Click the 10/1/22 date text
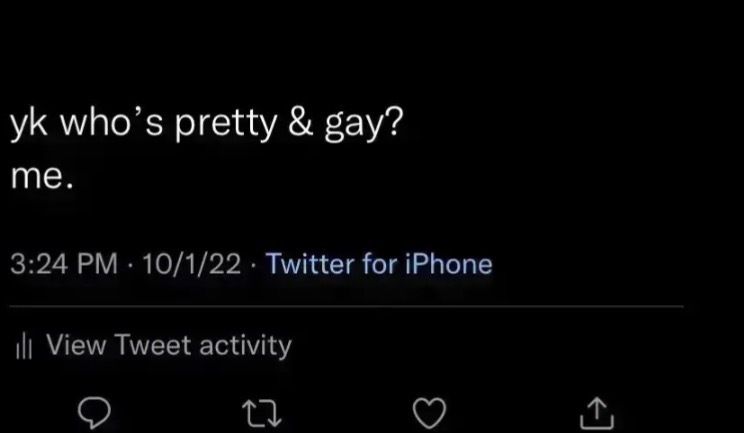The height and width of the screenshot is (433, 744). click(x=192, y=264)
